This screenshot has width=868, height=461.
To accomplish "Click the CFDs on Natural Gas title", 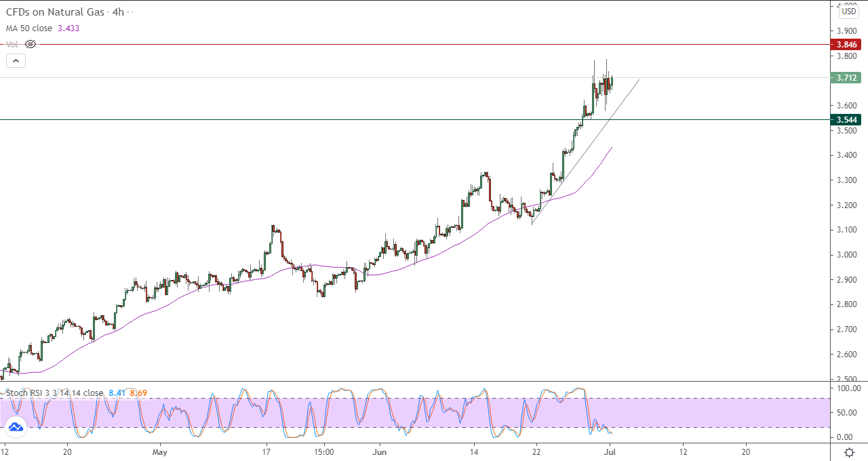I will (54, 12).
